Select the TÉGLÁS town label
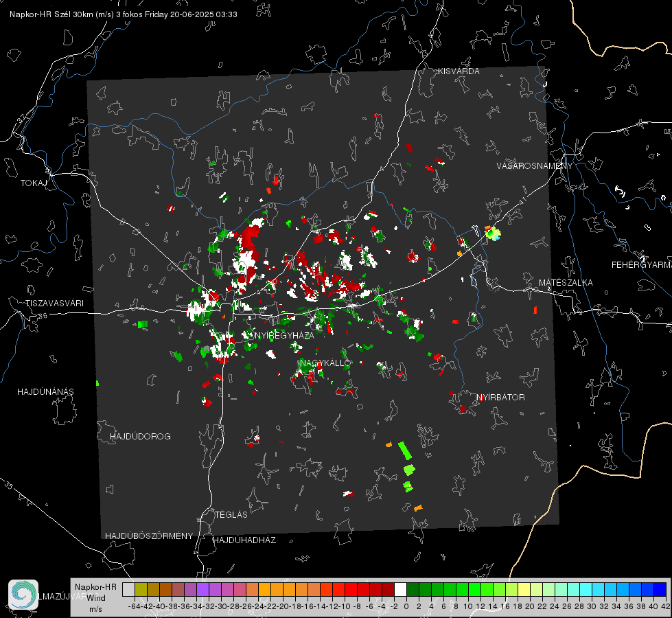 click(231, 514)
